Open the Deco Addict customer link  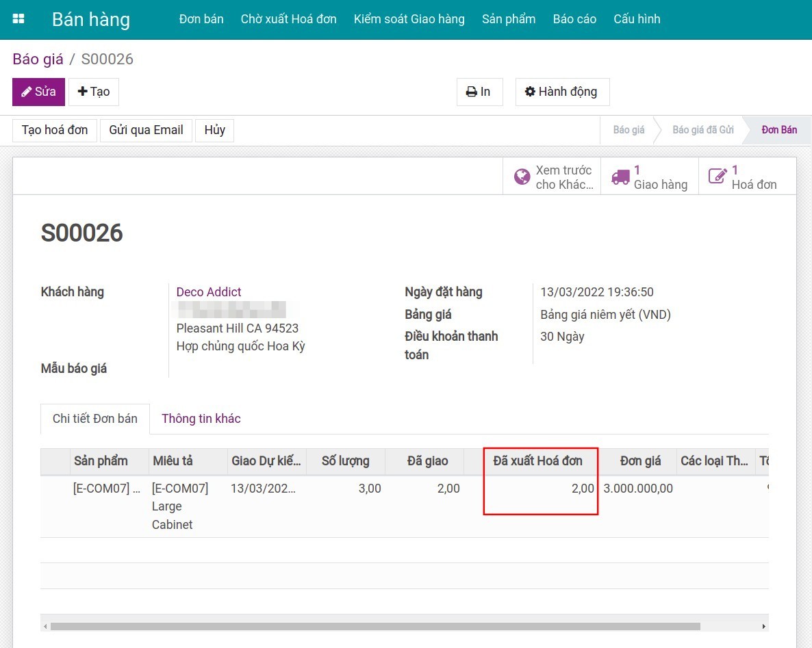(209, 292)
